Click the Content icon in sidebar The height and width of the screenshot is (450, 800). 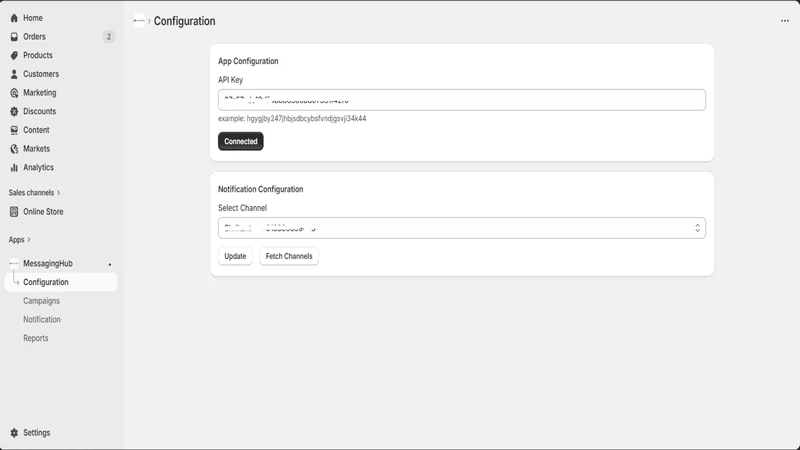14,130
